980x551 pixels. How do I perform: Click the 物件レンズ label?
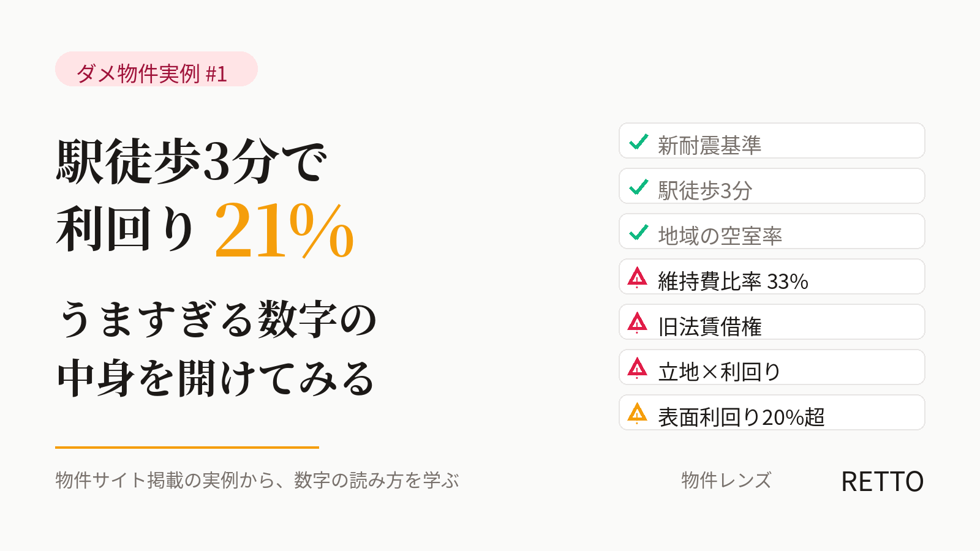726,481
